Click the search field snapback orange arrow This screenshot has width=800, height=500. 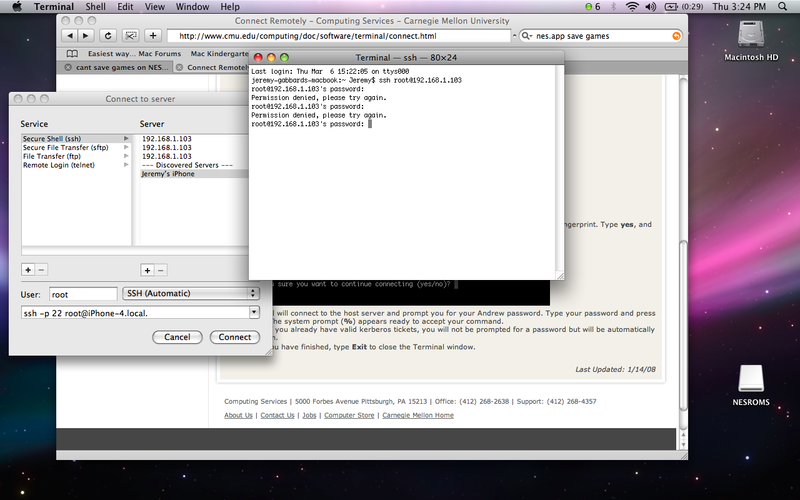tap(677, 36)
